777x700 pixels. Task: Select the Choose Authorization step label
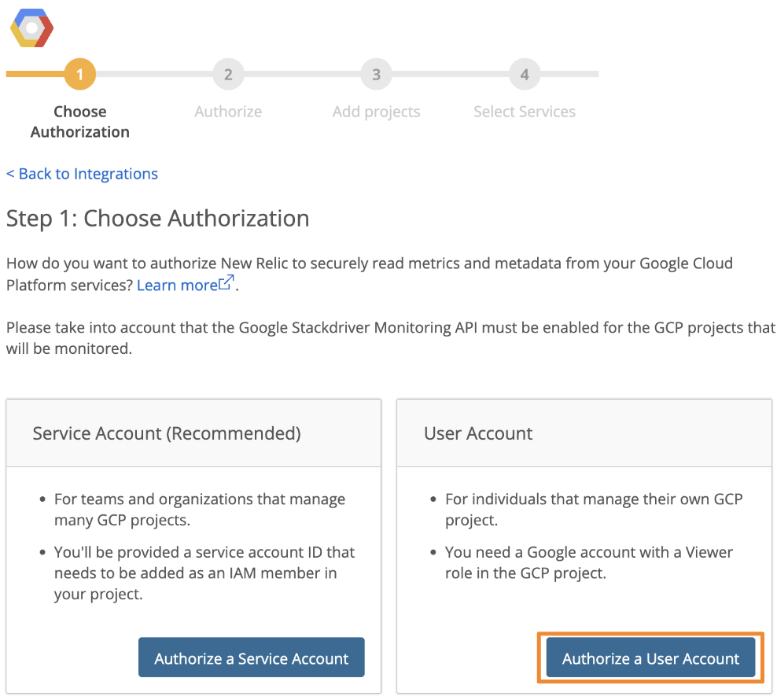[x=80, y=122]
